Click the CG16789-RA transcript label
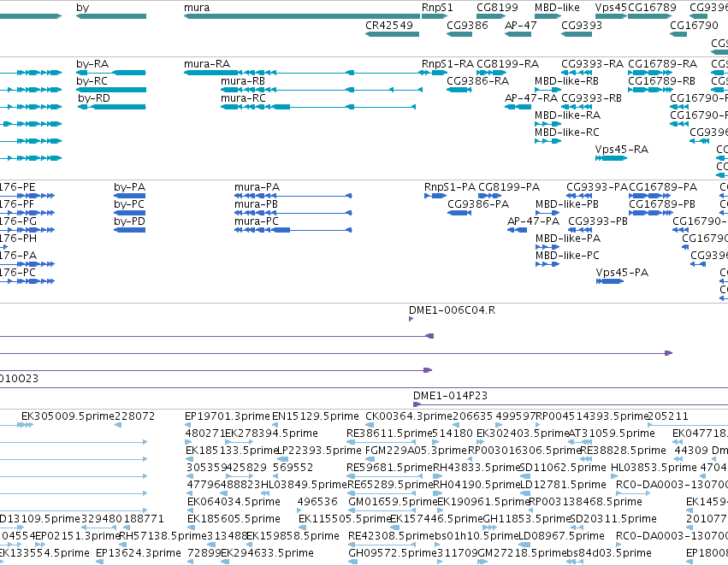 coord(662,63)
